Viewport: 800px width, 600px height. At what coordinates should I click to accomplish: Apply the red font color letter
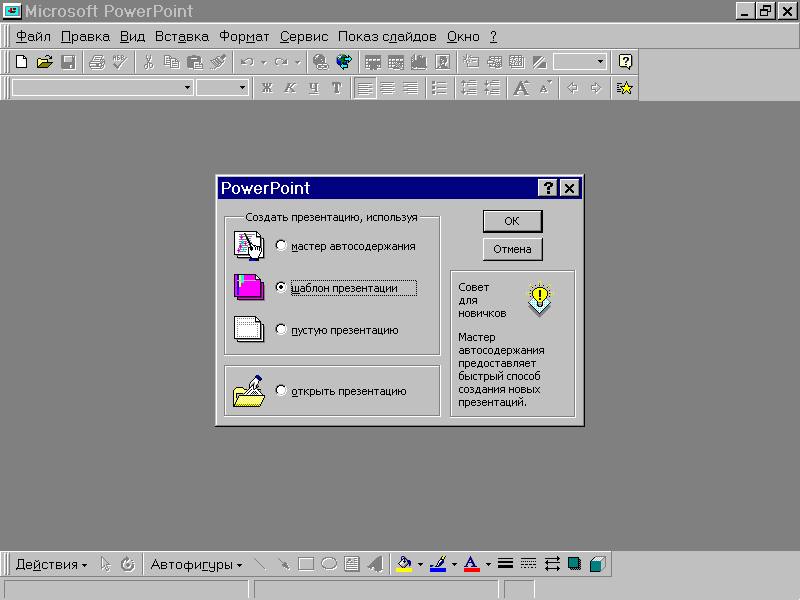471,564
